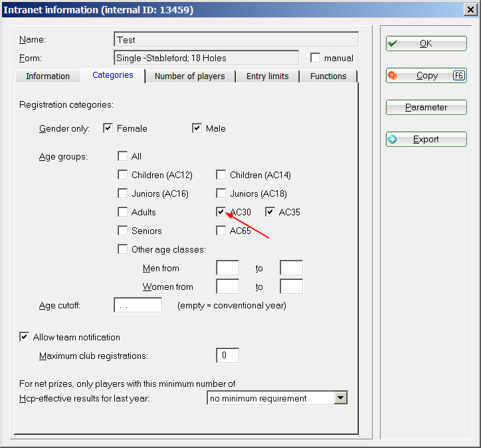Image resolution: width=481 pixels, height=448 pixels.
Task: Disable Allow team notification checkbox
Action: coord(25,337)
